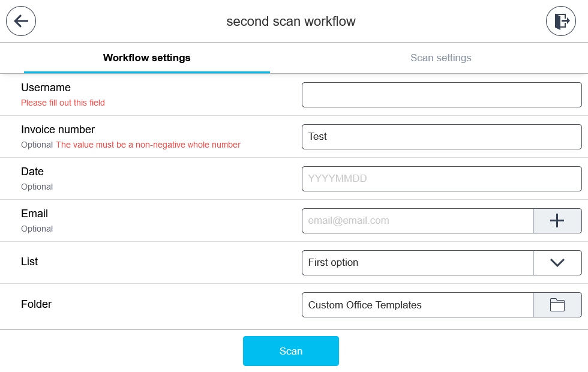Select the Date field with YYYYMMDD placeholder
The image size is (588, 372).
[x=442, y=179]
